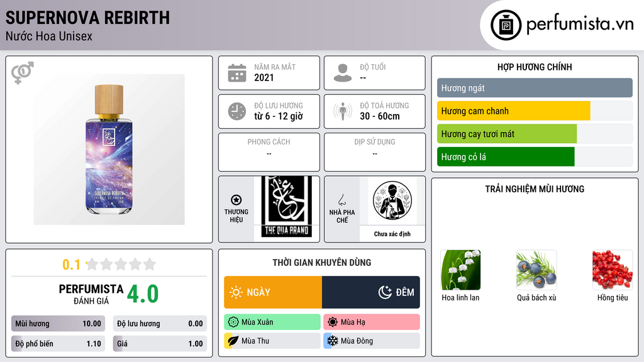Click the sun icon next to Mùa Hạ
The height and width of the screenshot is (362, 644).
[x=333, y=322]
